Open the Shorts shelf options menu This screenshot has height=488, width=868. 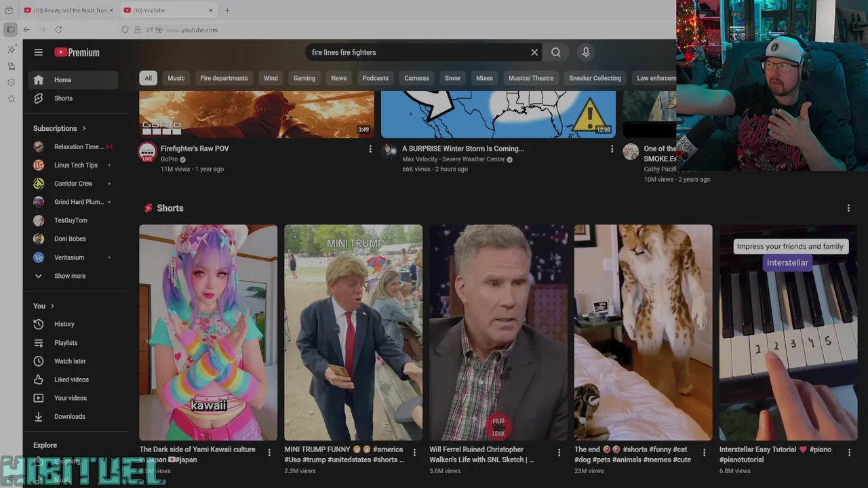[x=848, y=208]
